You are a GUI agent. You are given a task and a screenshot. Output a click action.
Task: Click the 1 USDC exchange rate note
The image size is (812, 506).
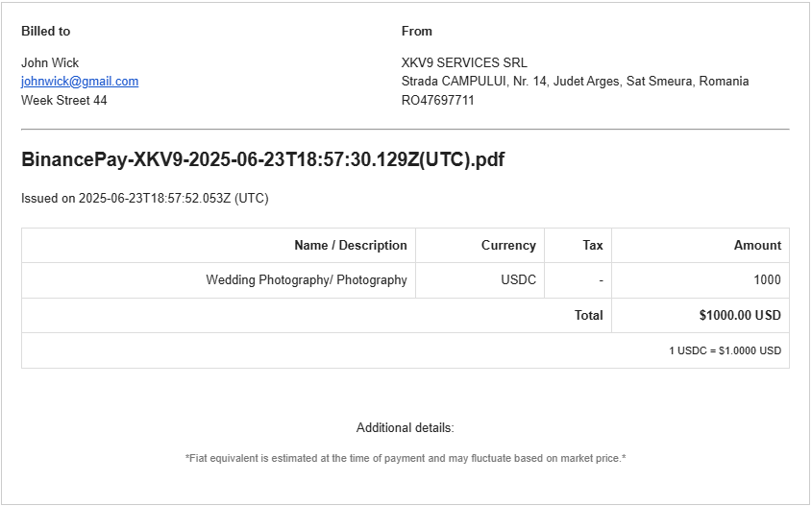[x=725, y=350]
